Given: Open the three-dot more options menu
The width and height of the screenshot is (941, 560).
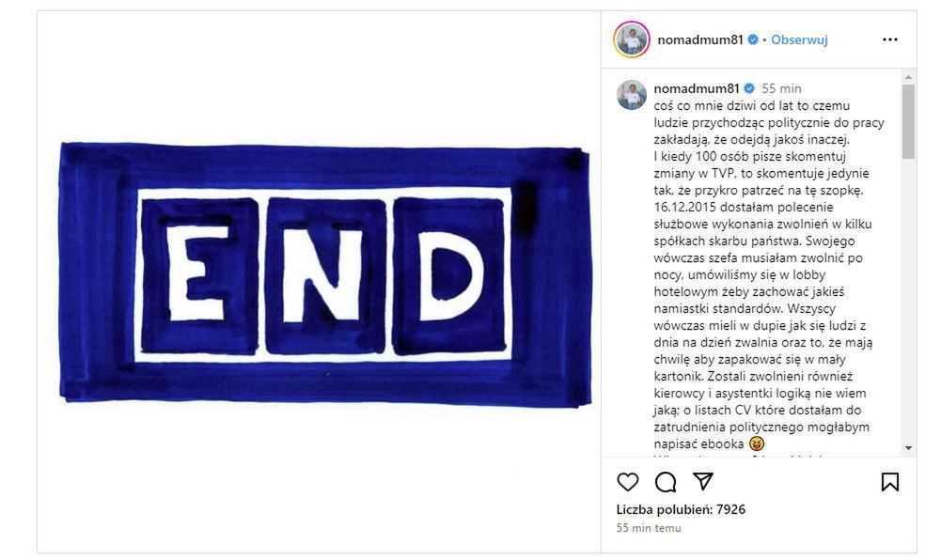Looking at the screenshot, I should tap(889, 40).
